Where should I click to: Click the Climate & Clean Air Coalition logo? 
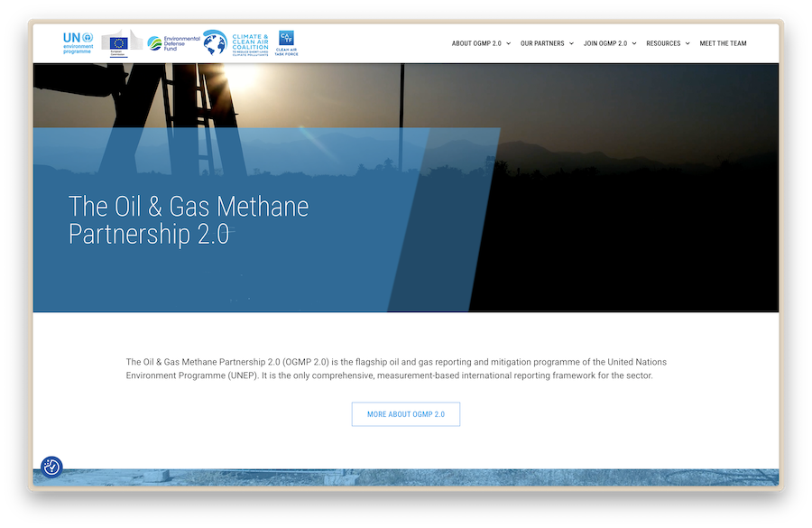[236, 42]
